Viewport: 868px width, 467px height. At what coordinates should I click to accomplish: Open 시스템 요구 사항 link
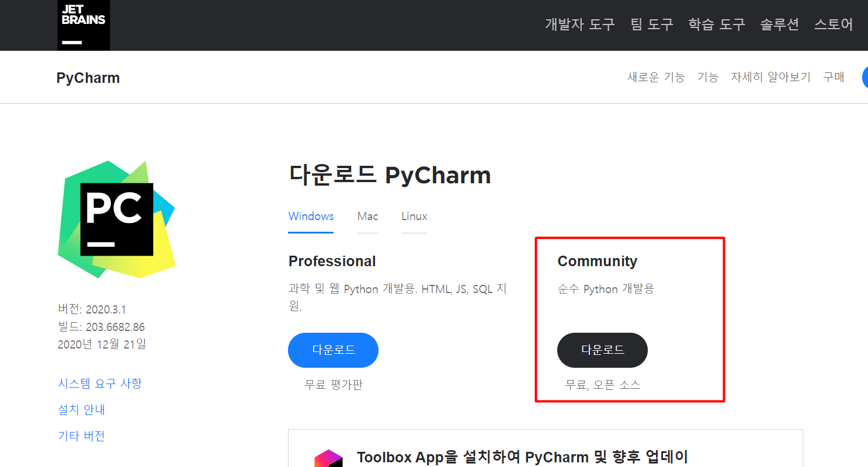pos(100,384)
